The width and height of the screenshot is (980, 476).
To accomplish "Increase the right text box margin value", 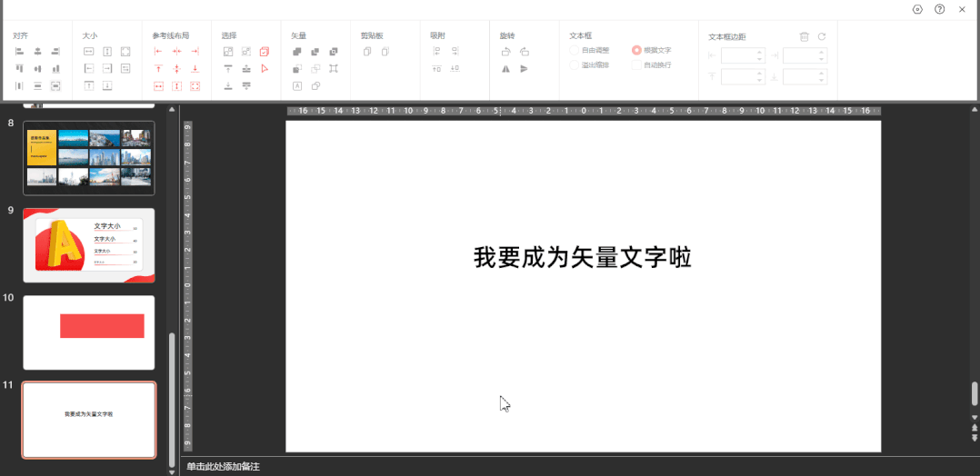I will [x=821, y=53].
